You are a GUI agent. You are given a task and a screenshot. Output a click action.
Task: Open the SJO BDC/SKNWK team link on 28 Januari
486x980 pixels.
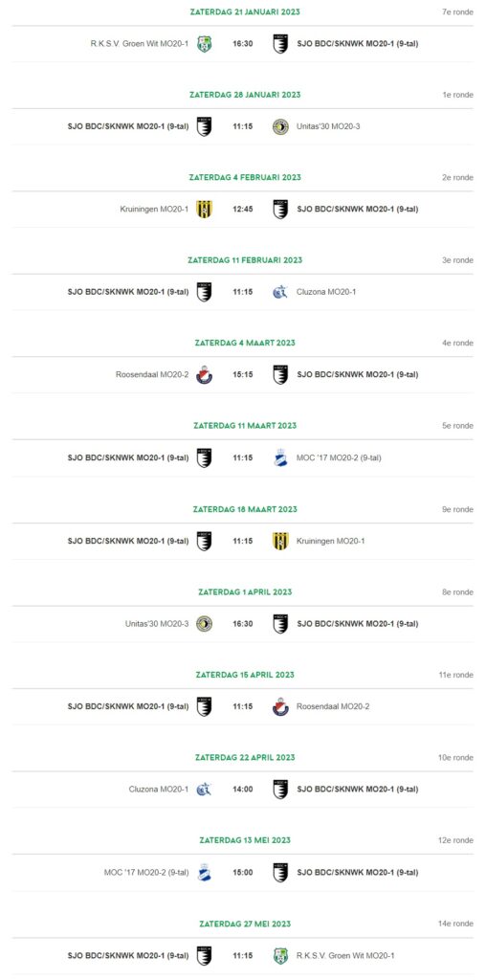[x=128, y=127]
